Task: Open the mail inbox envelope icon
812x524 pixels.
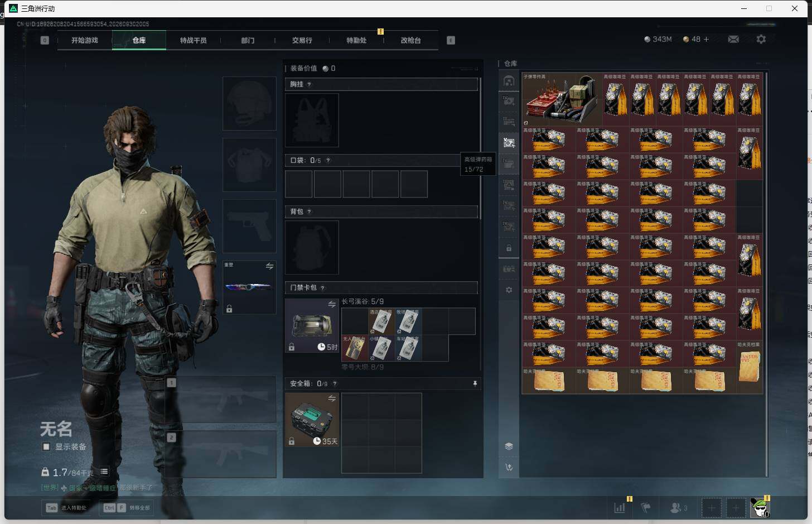Action: click(733, 39)
